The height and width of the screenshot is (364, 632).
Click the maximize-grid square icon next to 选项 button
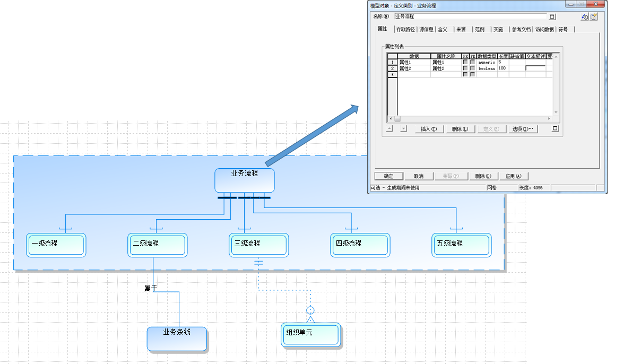[555, 127]
